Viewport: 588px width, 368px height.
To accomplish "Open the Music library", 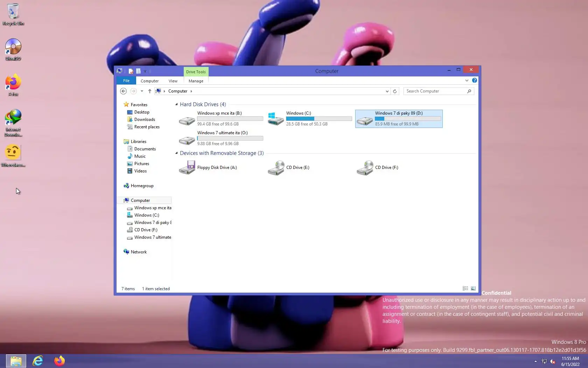I will pyautogui.click(x=140, y=156).
